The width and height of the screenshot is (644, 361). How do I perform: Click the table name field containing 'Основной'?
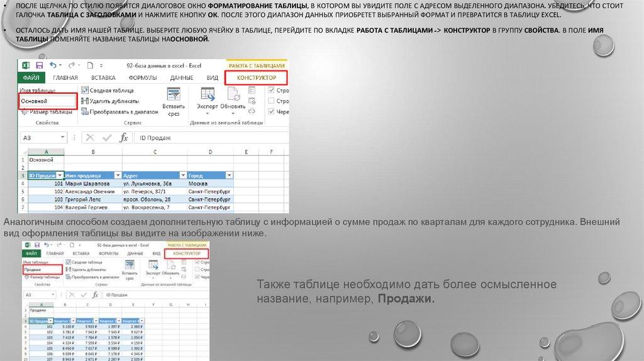pos(48,101)
